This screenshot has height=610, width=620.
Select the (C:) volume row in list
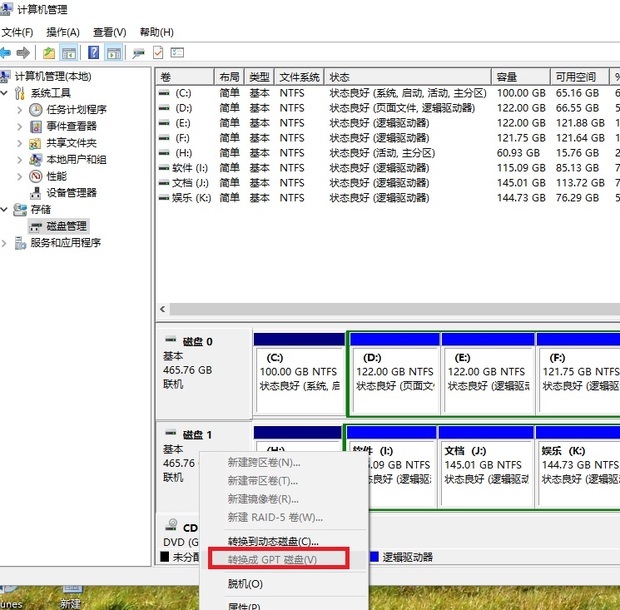pos(388,93)
